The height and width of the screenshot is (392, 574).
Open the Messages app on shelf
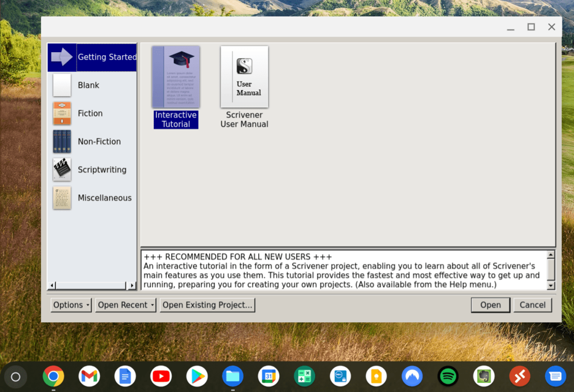pyautogui.click(x=556, y=376)
